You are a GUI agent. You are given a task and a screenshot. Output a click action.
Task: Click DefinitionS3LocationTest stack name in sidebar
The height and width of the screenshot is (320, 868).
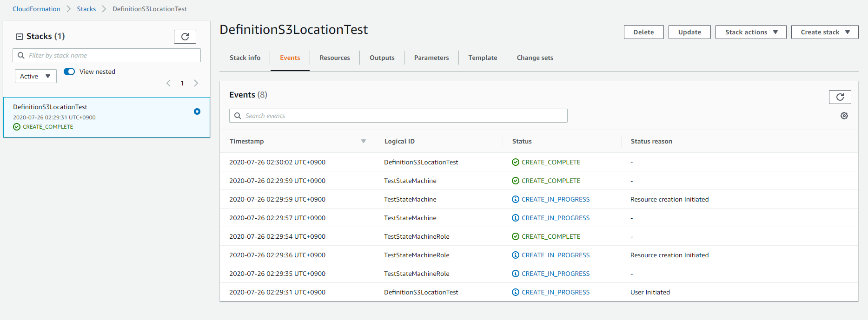pyautogui.click(x=50, y=107)
